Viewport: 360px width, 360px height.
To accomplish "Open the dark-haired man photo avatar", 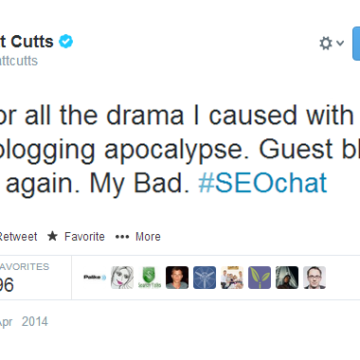I will 177,277.
